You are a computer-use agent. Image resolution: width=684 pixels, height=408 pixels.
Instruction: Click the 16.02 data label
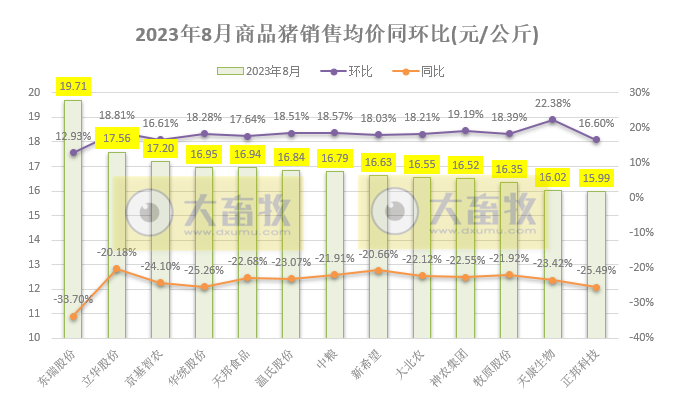[x=553, y=177]
